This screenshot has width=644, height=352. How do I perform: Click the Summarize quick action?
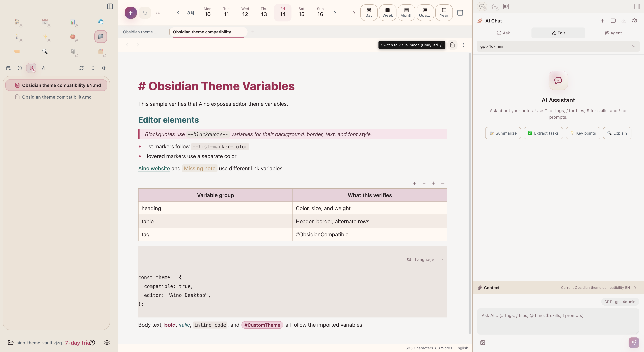pyautogui.click(x=503, y=133)
